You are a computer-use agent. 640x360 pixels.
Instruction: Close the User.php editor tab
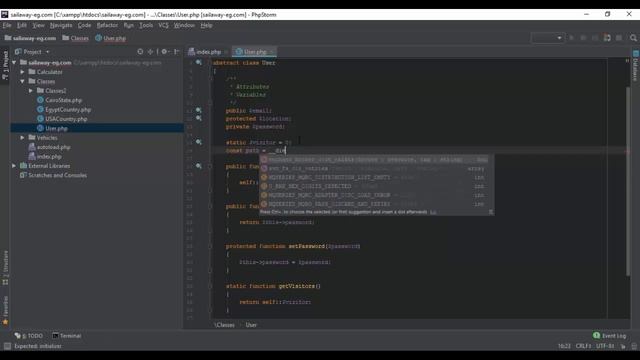tap(272, 52)
